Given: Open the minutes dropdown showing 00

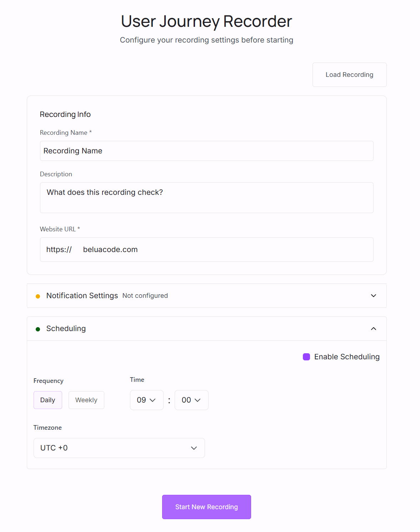Looking at the screenshot, I should [191, 400].
